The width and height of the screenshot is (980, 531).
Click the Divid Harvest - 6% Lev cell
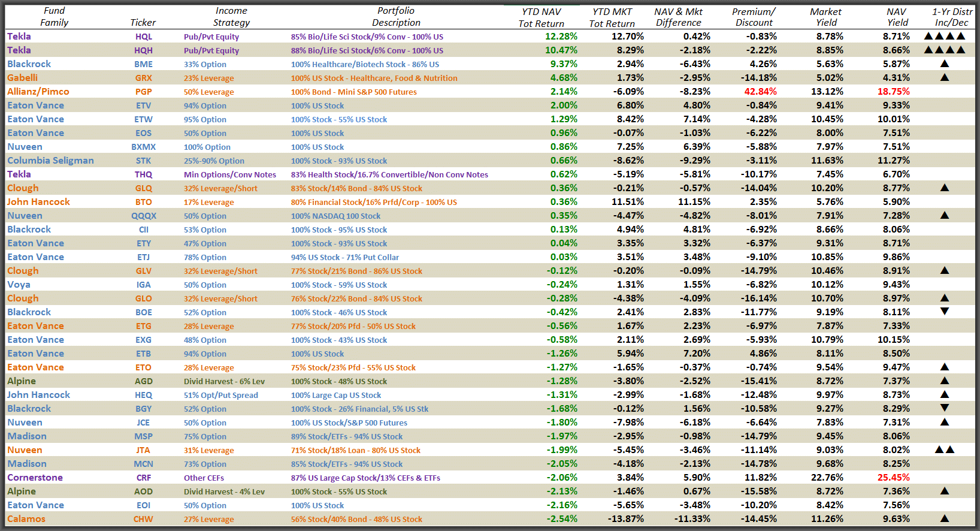224,381
